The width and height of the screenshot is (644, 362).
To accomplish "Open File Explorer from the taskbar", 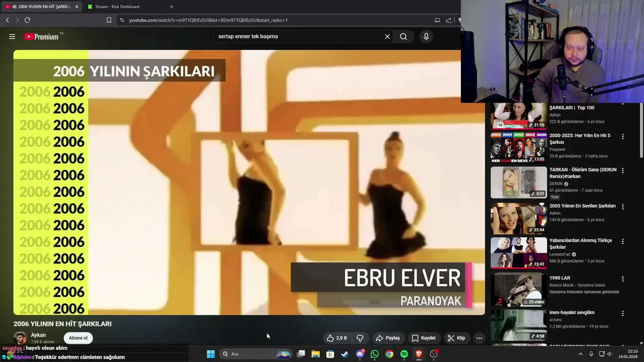I will pos(315,354).
